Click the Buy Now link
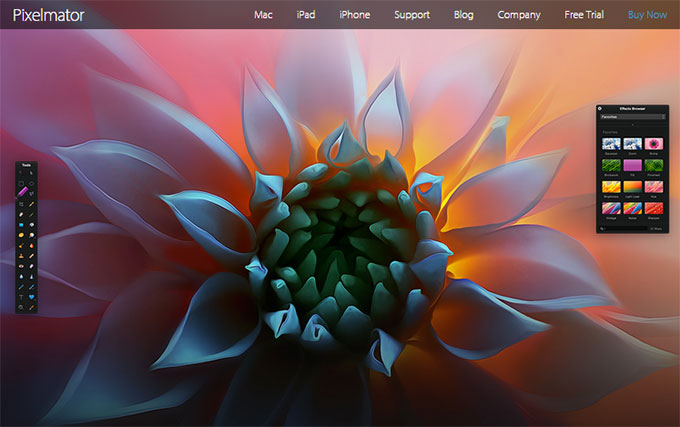 point(647,15)
